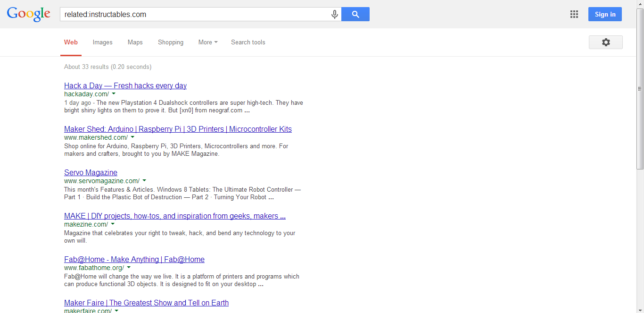The height and width of the screenshot is (313, 644).
Task: Click the Google logo
Action: click(29, 14)
